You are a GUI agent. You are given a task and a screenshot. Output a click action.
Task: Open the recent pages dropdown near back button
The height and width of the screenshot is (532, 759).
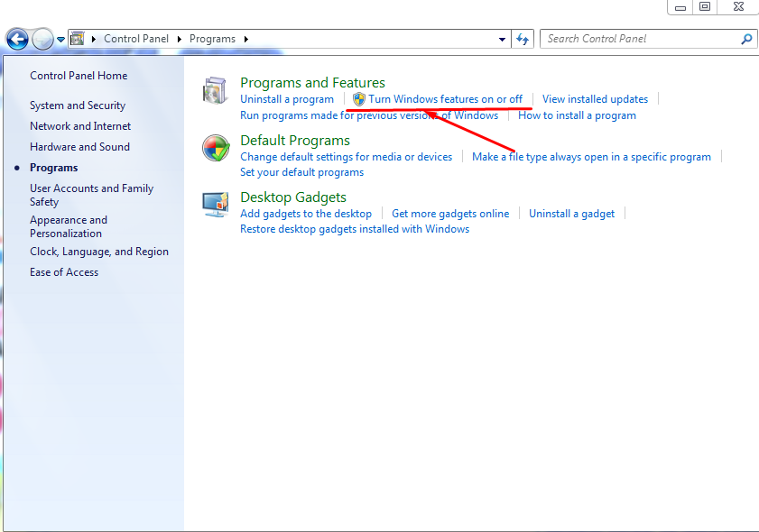(x=60, y=39)
